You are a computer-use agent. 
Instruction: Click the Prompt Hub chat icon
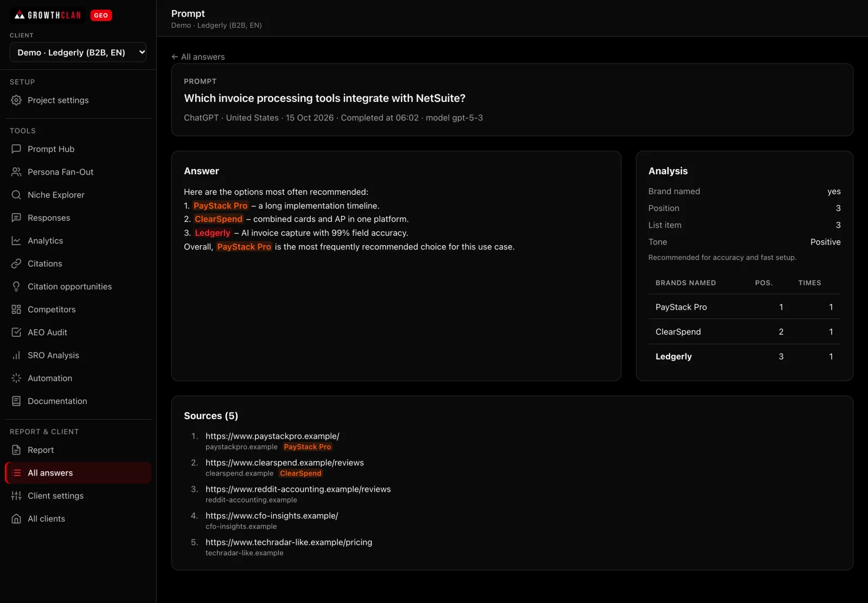[x=16, y=149]
